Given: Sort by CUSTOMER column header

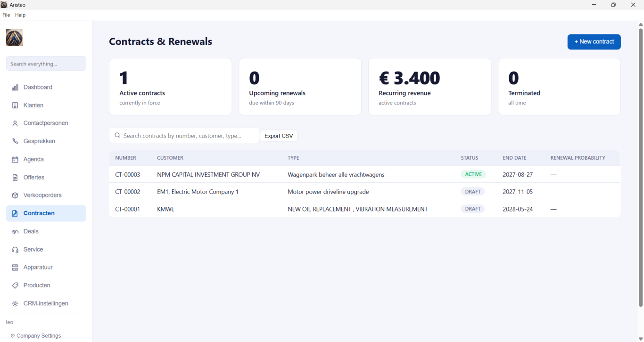Looking at the screenshot, I should (x=170, y=158).
